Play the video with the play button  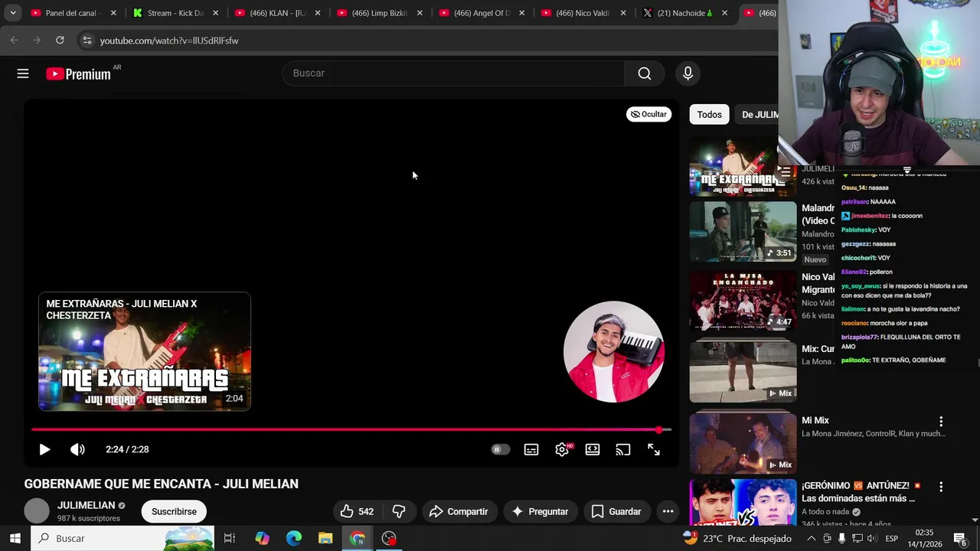click(x=44, y=449)
